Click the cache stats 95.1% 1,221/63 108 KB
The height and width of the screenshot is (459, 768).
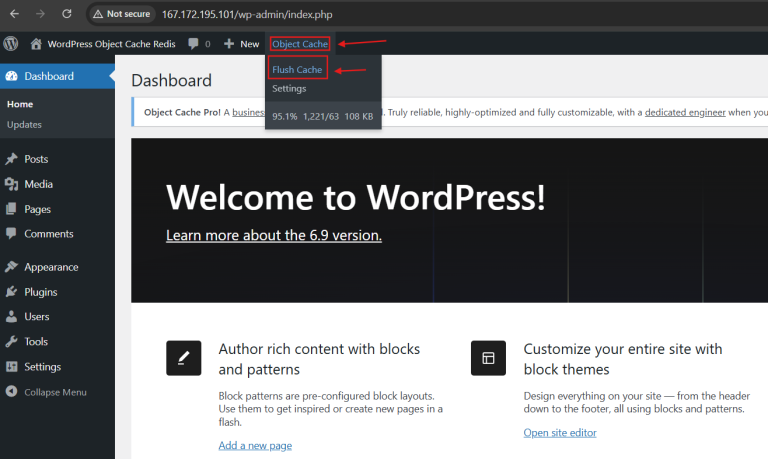tap(322, 116)
